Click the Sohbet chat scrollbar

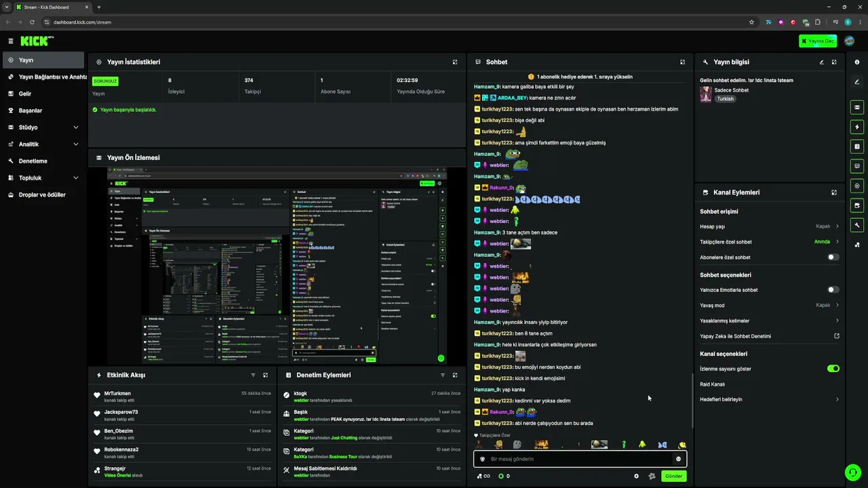pos(692,400)
